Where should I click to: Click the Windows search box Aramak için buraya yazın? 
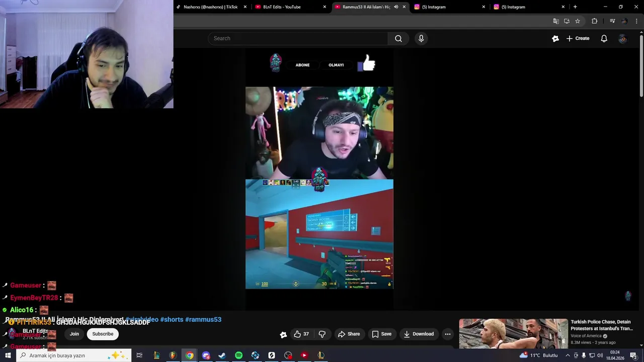click(73, 355)
